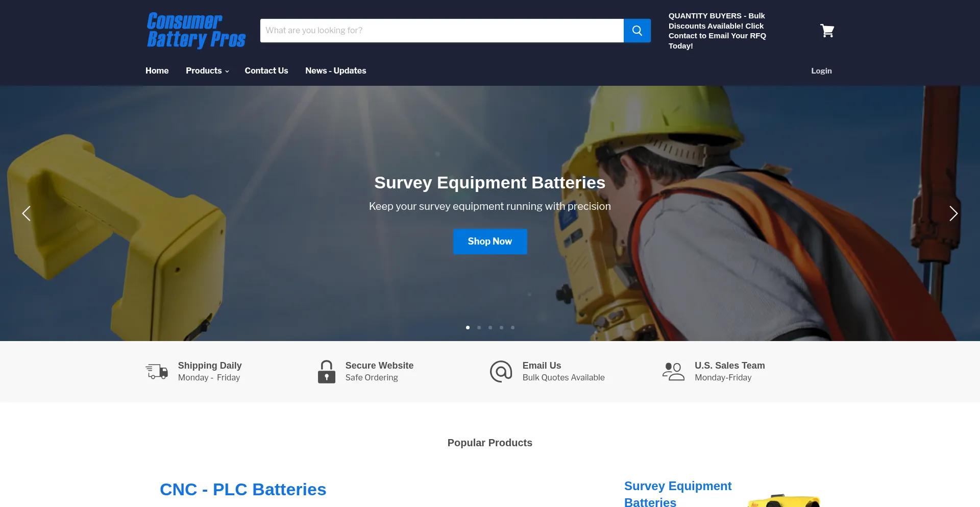Click the U.S. Sales Team people icon
This screenshot has width=980, height=507.
click(674, 371)
